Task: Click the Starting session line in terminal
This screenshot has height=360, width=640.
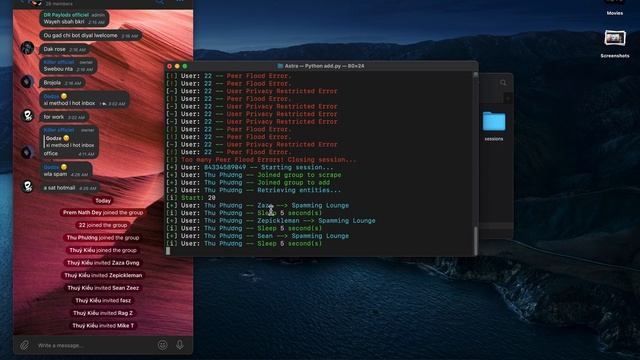Action: (249, 167)
